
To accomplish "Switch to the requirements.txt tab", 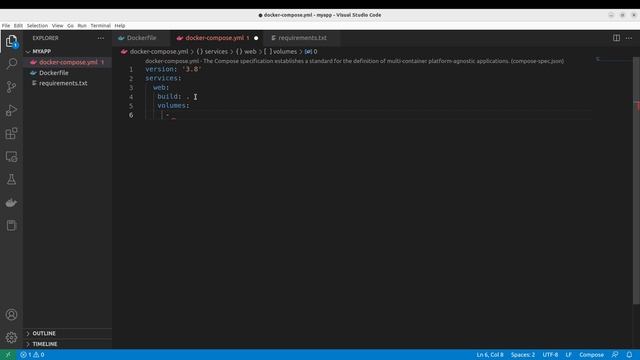I will (302, 38).
